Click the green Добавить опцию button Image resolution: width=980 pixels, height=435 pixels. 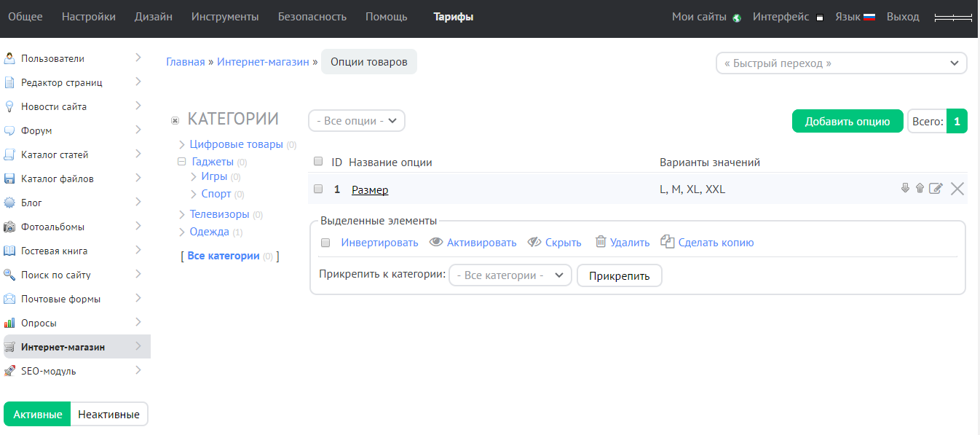pos(847,120)
